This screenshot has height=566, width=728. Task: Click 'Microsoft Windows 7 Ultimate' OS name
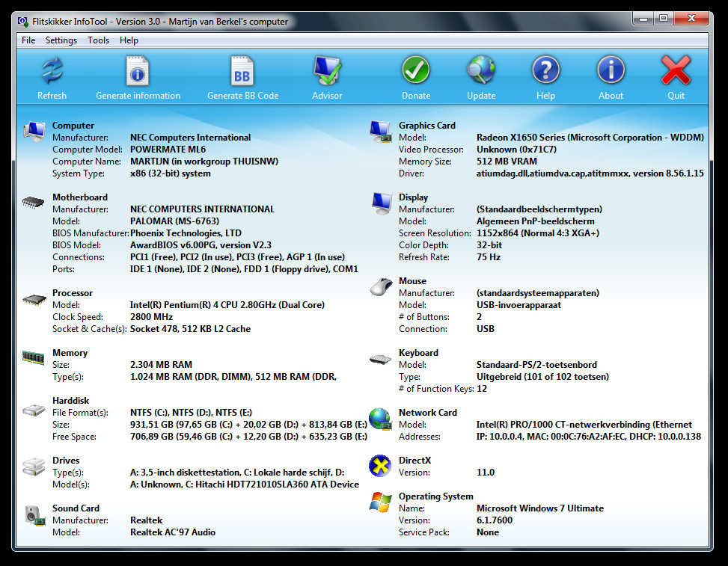540,508
